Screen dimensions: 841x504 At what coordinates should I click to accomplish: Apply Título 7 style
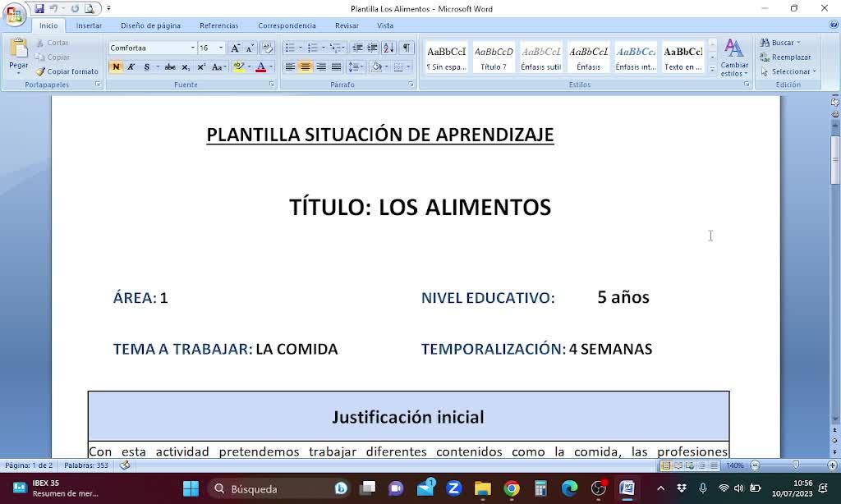494,57
